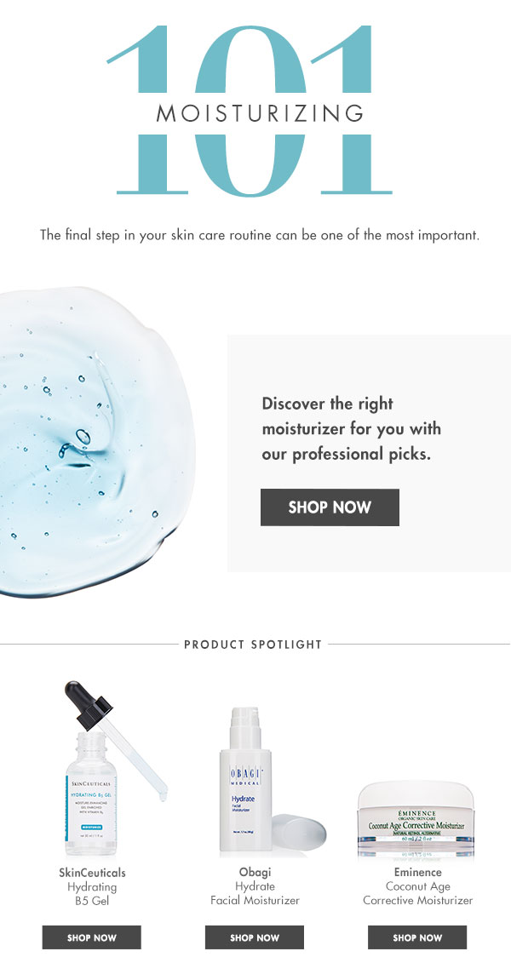
Task: Open the Obagi brand name link
Action: [x=255, y=873]
